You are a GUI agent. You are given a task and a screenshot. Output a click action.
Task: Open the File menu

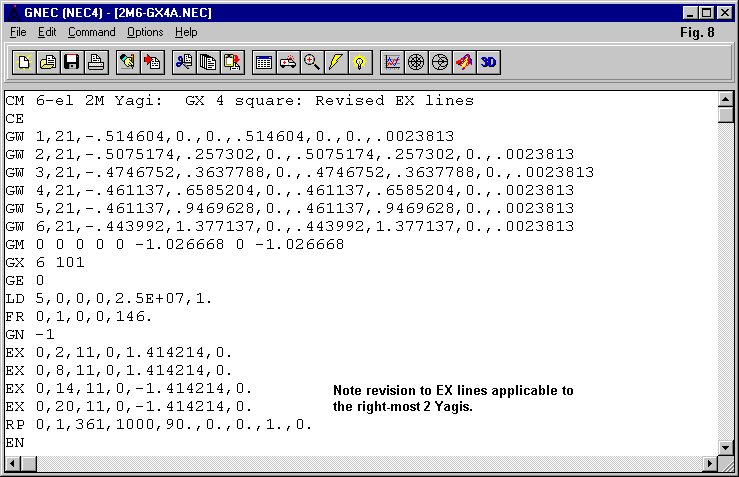18,32
